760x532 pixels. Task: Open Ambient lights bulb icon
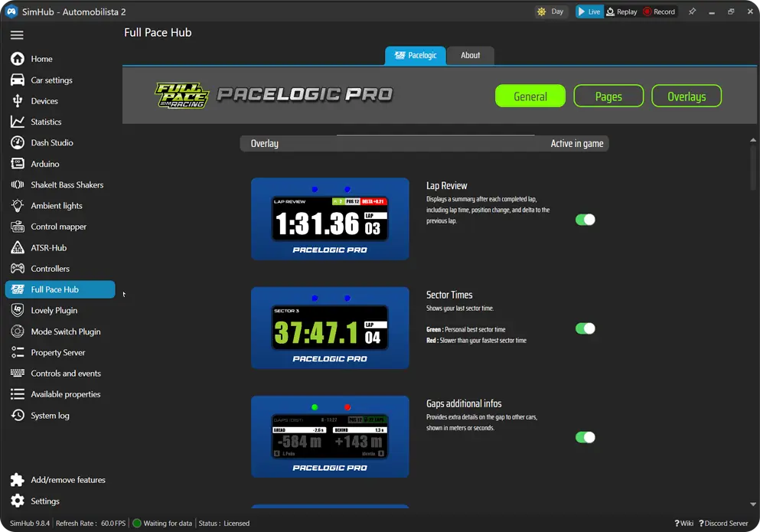18,206
